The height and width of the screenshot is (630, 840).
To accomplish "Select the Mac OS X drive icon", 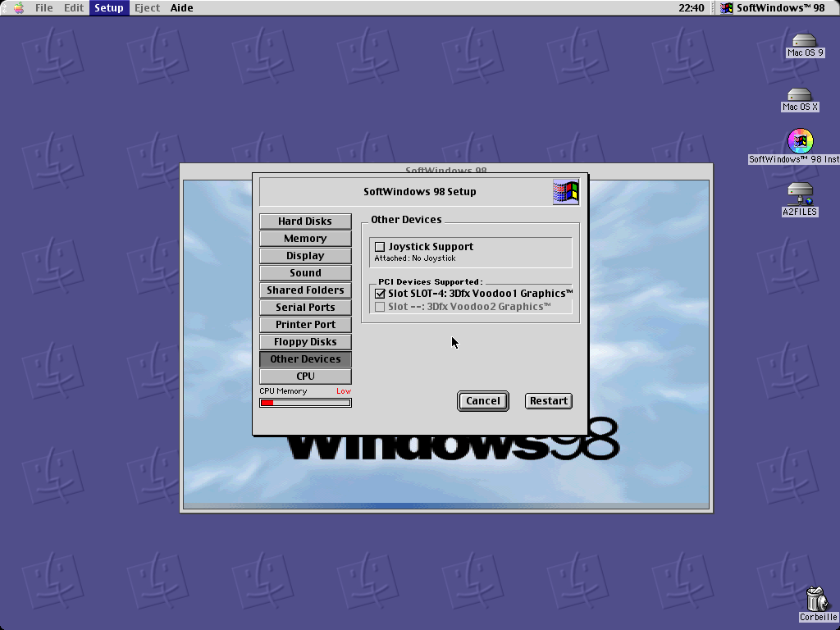I will 799,95.
